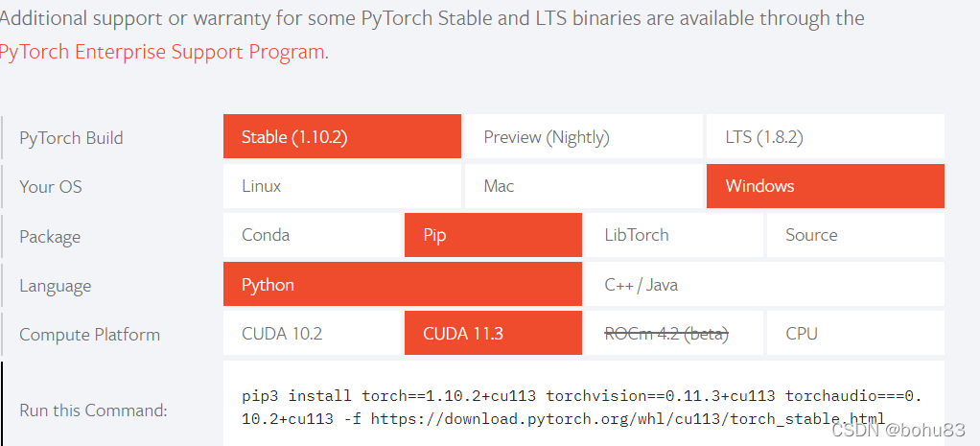Select the Stable (1.10.2) build option

341,137
